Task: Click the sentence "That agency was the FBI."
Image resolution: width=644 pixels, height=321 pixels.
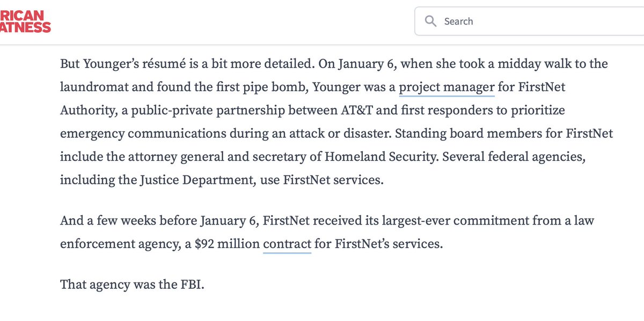Action: (x=133, y=283)
